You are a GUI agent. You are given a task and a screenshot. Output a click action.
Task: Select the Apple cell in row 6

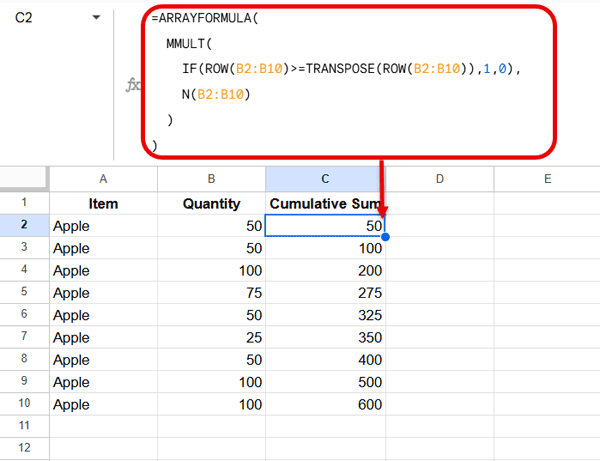tap(103, 314)
